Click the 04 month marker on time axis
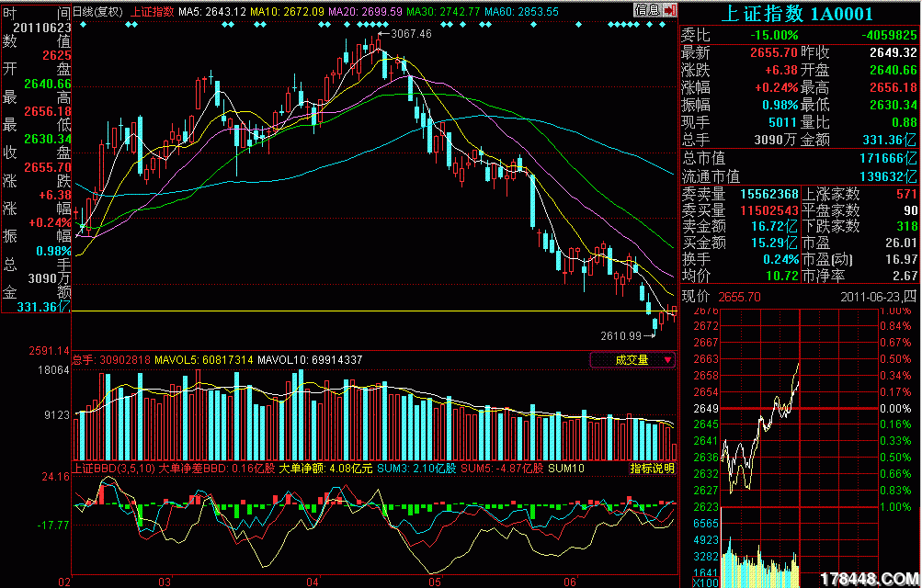Image resolution: width=922 pixels, height=588 pixels. pos(313,582)
